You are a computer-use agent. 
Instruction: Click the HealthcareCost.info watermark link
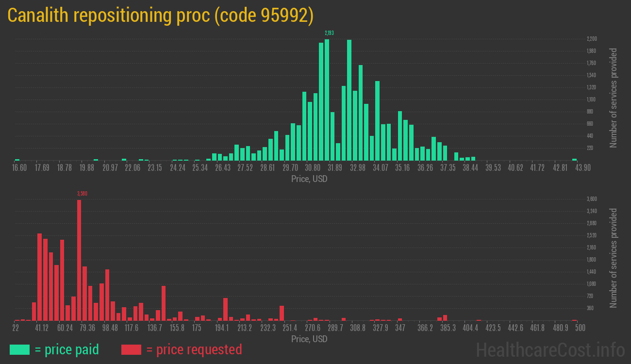(550, 349)
